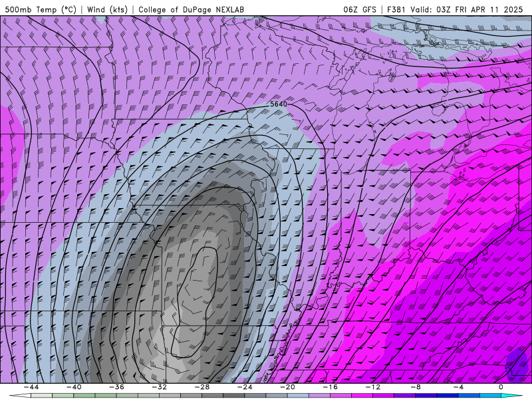Screen dimensions: 532x399
Task: Click the -32 colorbar tick label
Action: [x=159, y=387]
